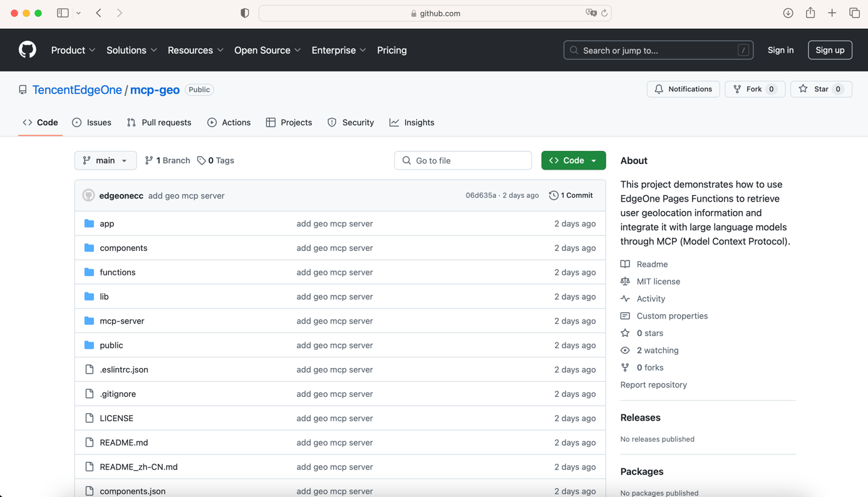Open the README_zh-CN.md file
The height and width of the screenshot is (497, 868).
tap(138, 467)
